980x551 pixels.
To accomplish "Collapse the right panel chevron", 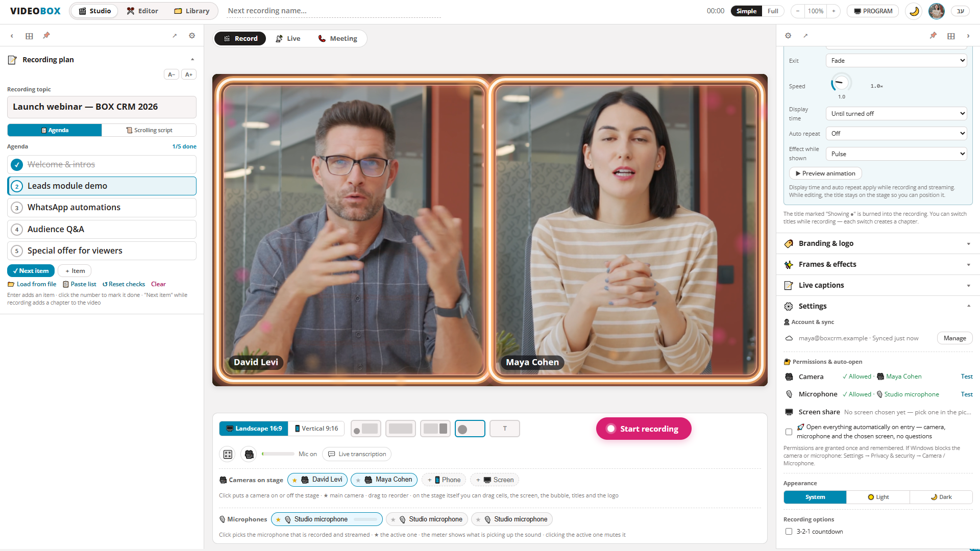I will pos(968,36).
